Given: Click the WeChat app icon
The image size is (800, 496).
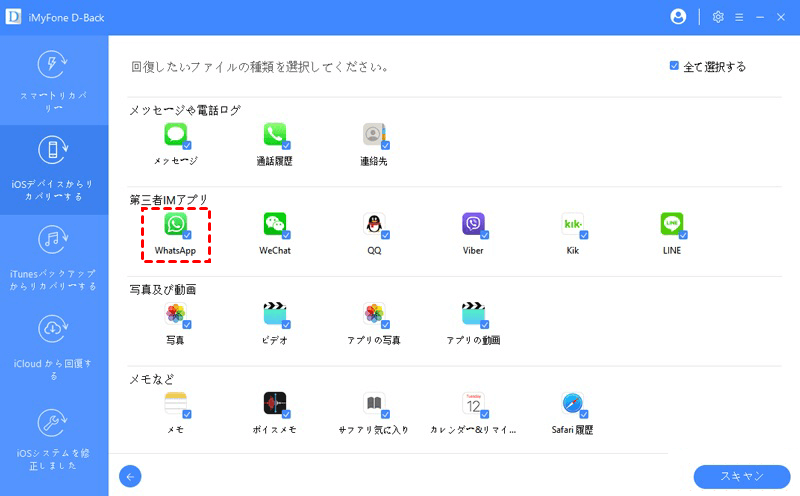Looking at the screenshot, I should [274, 223].
